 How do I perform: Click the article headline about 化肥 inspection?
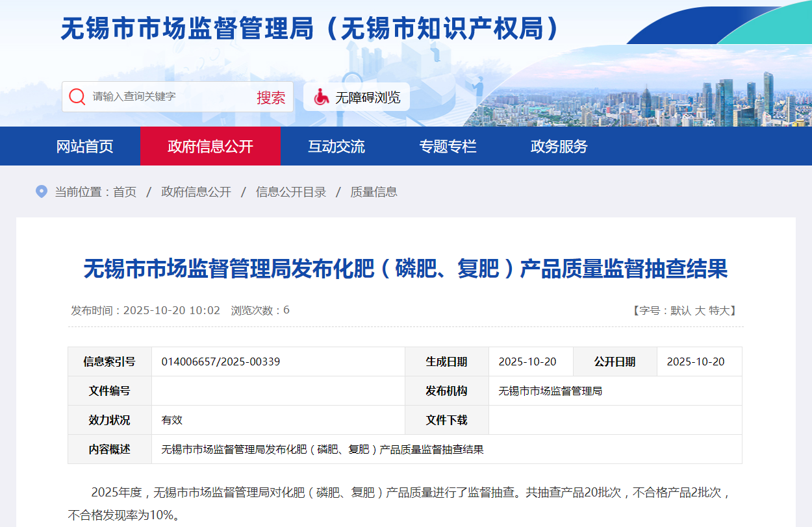[405, 269]
